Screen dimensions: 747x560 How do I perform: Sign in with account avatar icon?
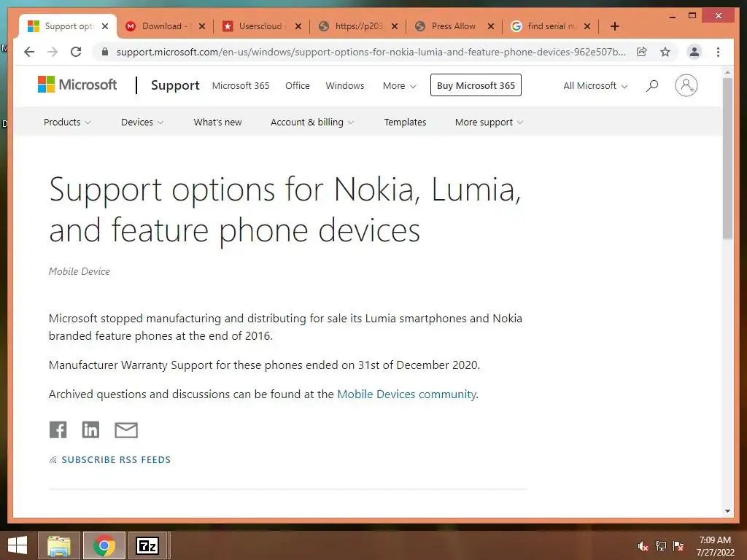pos(686,85)
